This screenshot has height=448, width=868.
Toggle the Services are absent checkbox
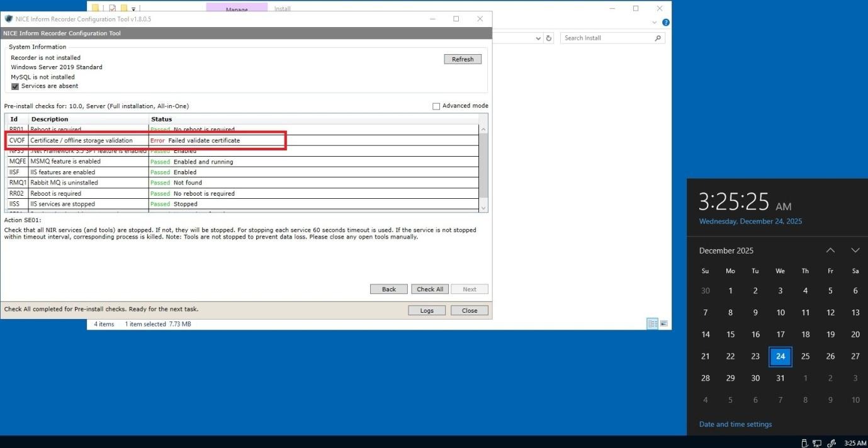(x=15, y=86)
